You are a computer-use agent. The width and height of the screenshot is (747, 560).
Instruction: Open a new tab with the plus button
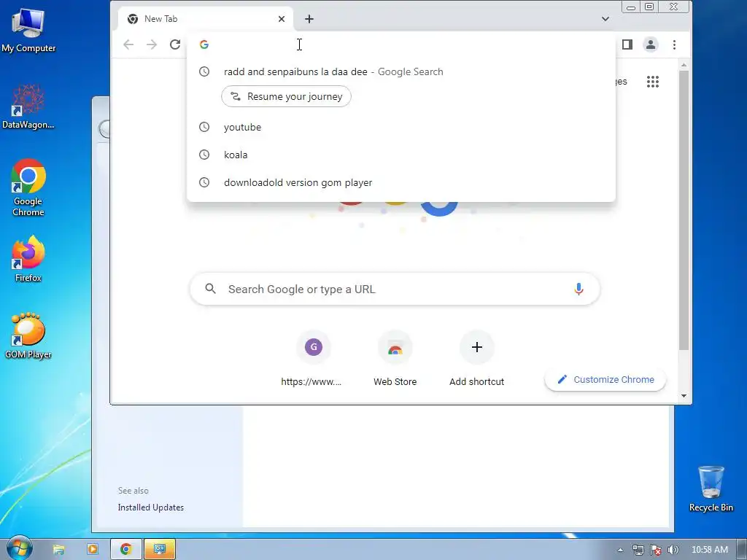[309, 19]
